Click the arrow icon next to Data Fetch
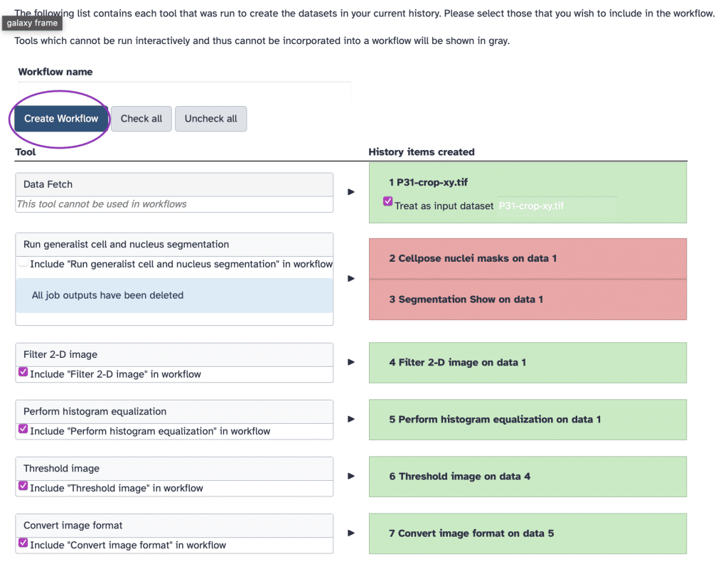Image resolution: width=728 pixels, height=569 pixels. tap(350, 192)
